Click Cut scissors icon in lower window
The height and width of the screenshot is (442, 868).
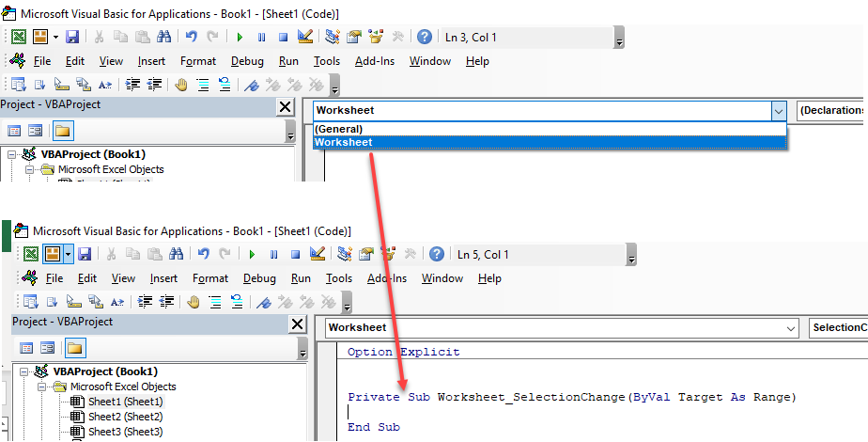click(x=111, y=254)
